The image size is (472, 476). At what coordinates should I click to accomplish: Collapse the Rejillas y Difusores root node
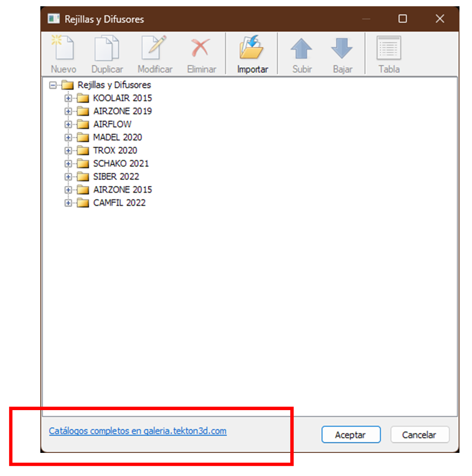53,85
